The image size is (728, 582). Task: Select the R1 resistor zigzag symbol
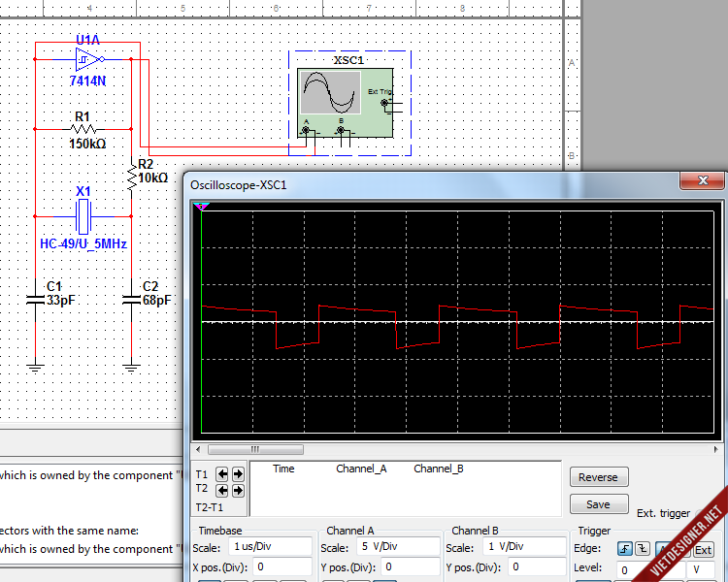coord(84,129)
